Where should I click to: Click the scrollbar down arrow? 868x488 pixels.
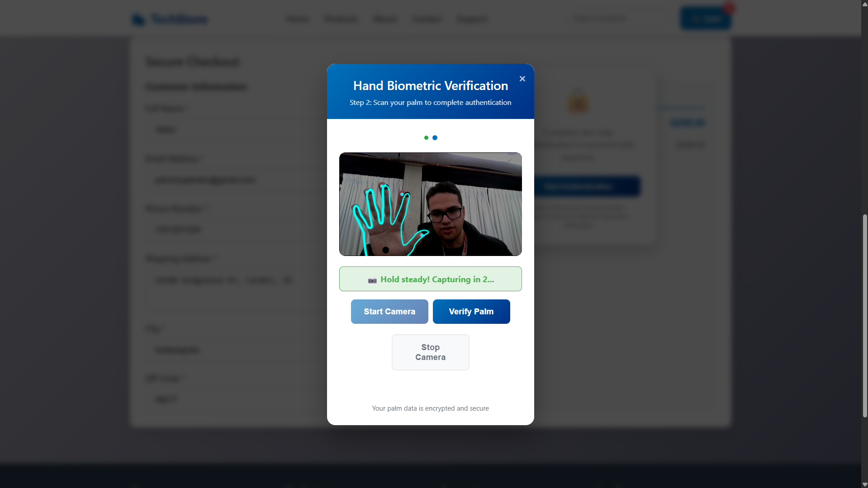tap(865, 484)
